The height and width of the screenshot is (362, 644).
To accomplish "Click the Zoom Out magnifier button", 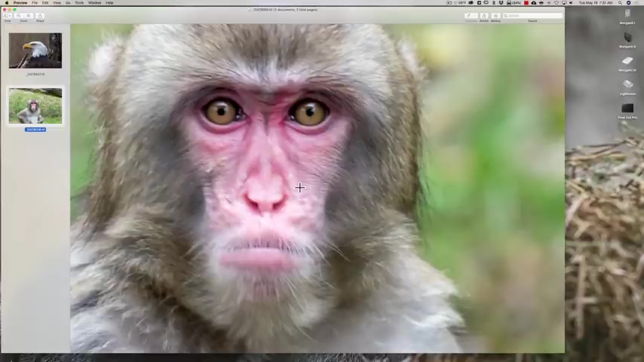I will click(19, 16).
